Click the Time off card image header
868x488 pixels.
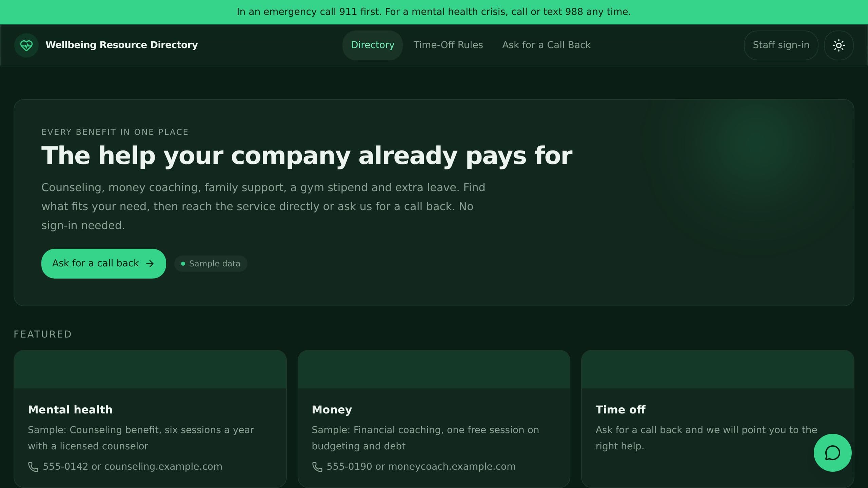717,369
